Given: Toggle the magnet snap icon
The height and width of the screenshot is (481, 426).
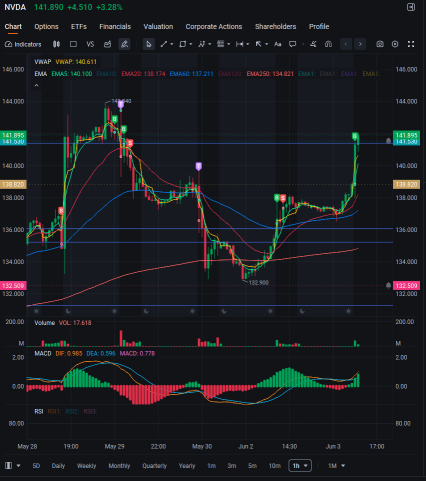Looking at the screenshot, I should pos(328,44).
